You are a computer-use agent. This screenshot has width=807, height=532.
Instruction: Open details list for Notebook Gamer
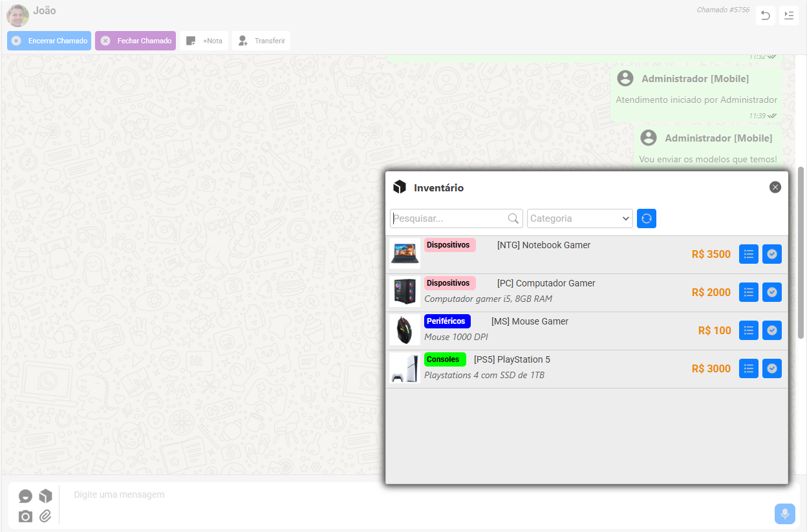(749, 254)
